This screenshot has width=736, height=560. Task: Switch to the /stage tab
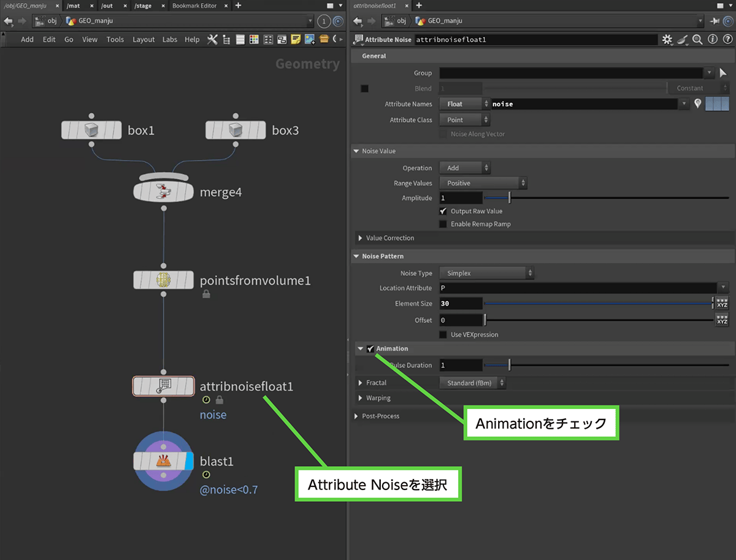pos(143,6)
